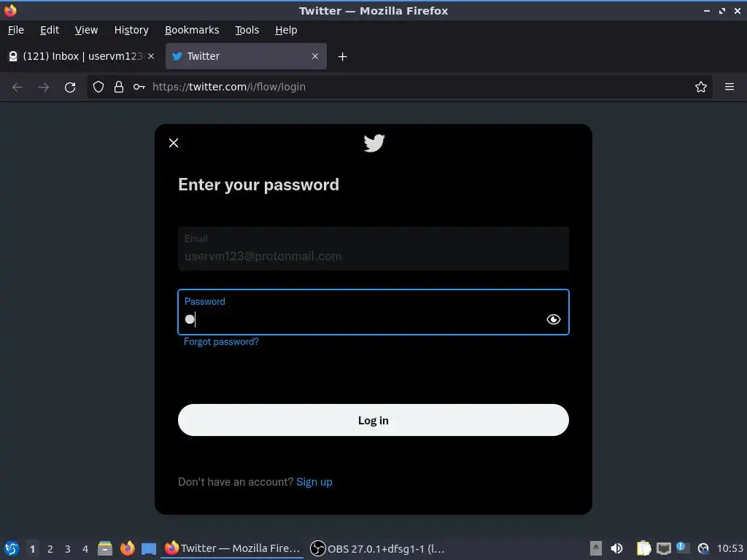
Task: Switch to the OBS 27.0.1 taskbar window
Action: pos(378,548)
